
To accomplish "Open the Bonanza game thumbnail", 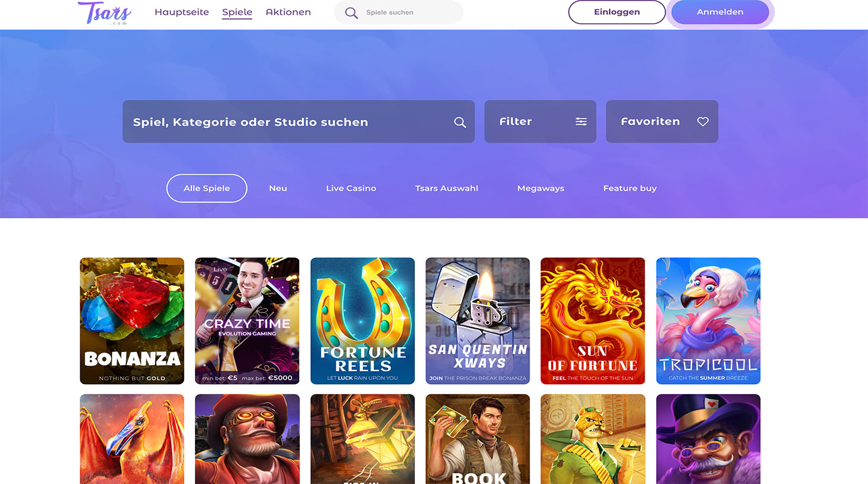I will pos(132,321).
